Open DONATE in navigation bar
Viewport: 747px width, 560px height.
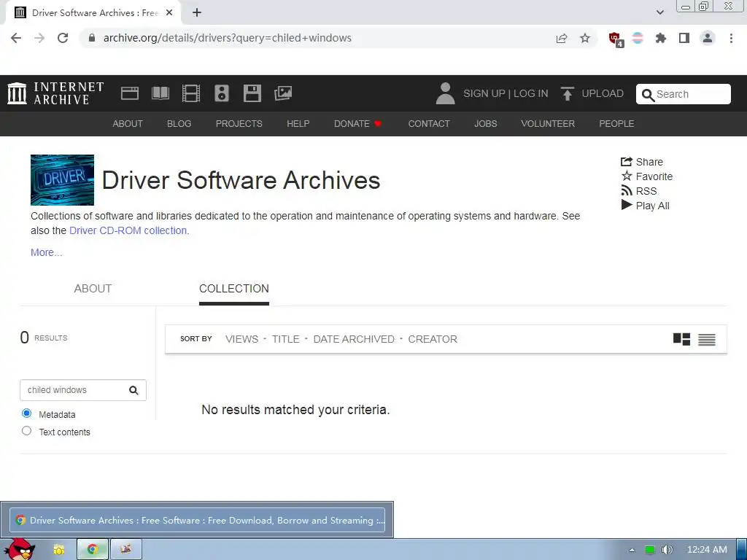357,124
